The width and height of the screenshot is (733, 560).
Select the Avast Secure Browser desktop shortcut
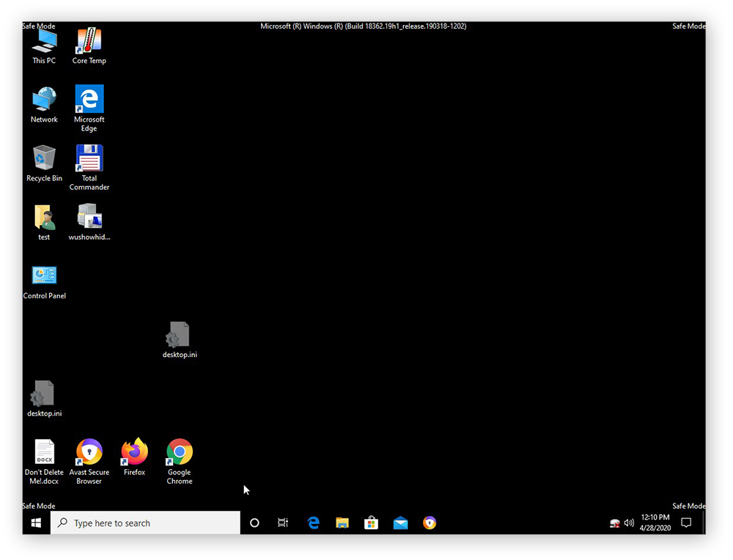(89, 462)
